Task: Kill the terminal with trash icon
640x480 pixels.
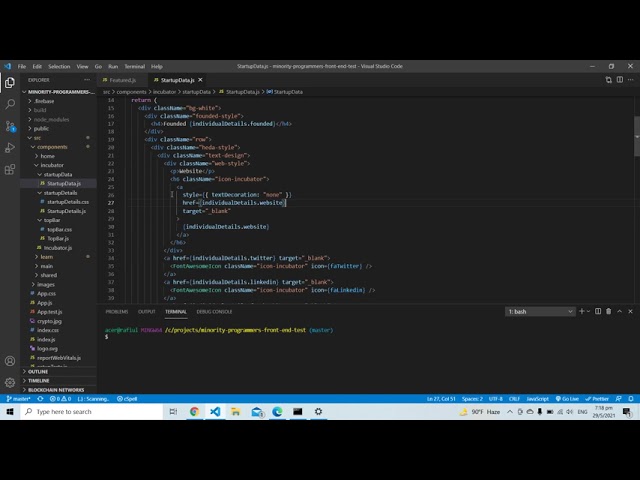Action: click(609, 311)
